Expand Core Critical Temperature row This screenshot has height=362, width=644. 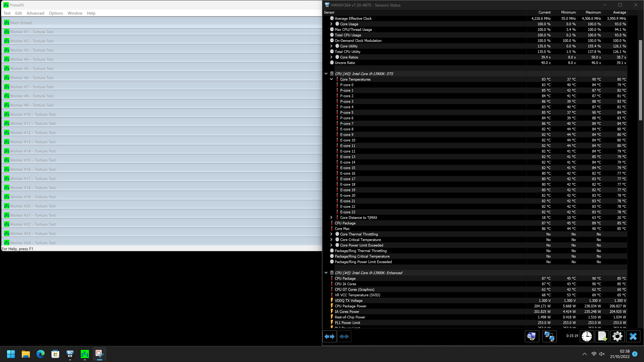coord(332,240)
